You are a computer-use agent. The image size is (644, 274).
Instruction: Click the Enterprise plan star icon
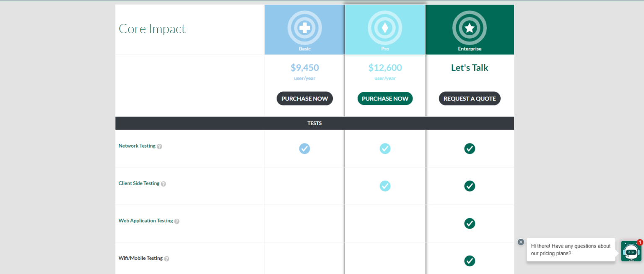tap(470, 28)
